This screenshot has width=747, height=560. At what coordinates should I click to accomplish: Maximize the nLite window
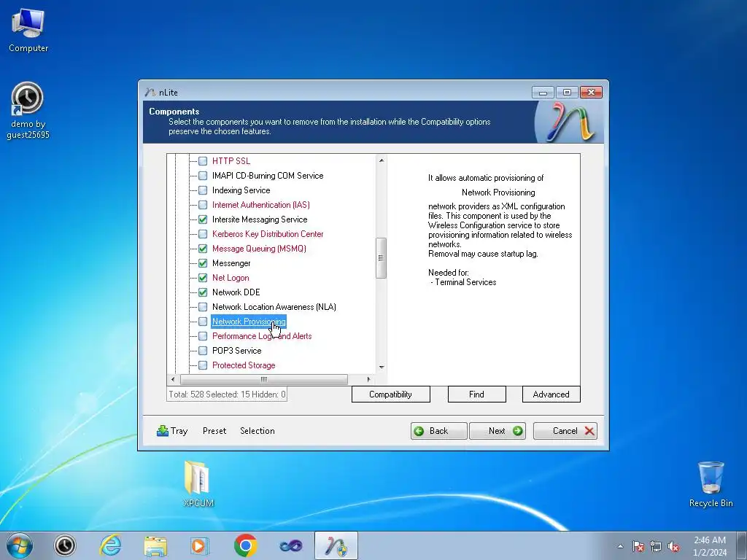[567, 92]
